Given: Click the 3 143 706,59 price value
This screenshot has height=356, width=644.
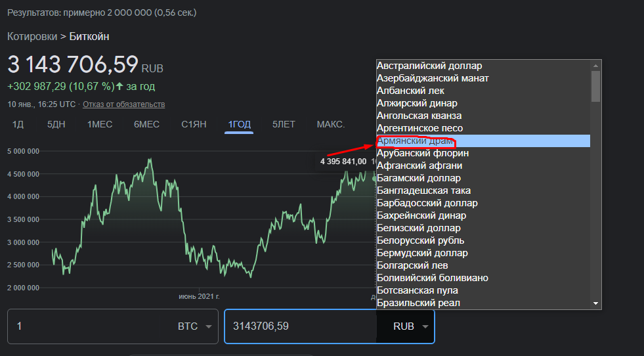Looking at the screenshot, I should point(73,64).
